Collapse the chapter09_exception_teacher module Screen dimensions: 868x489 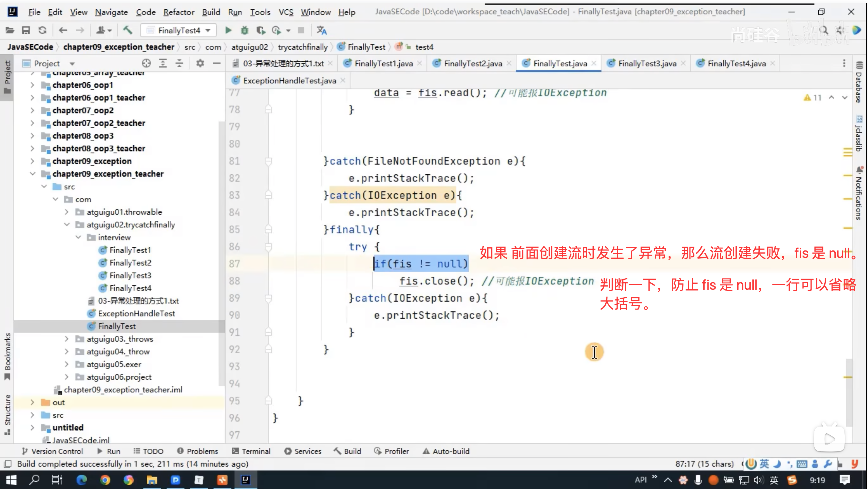click(32, 174)
